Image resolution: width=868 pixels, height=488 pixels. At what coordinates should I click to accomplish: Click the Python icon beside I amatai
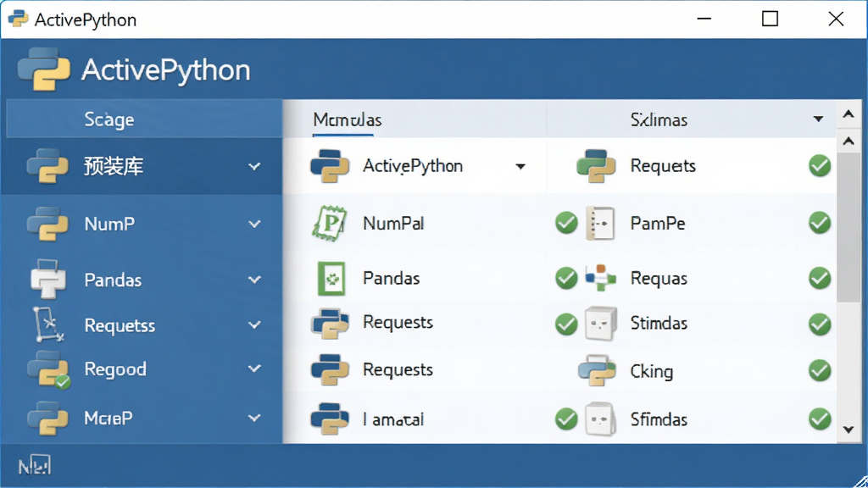(330, 419)
